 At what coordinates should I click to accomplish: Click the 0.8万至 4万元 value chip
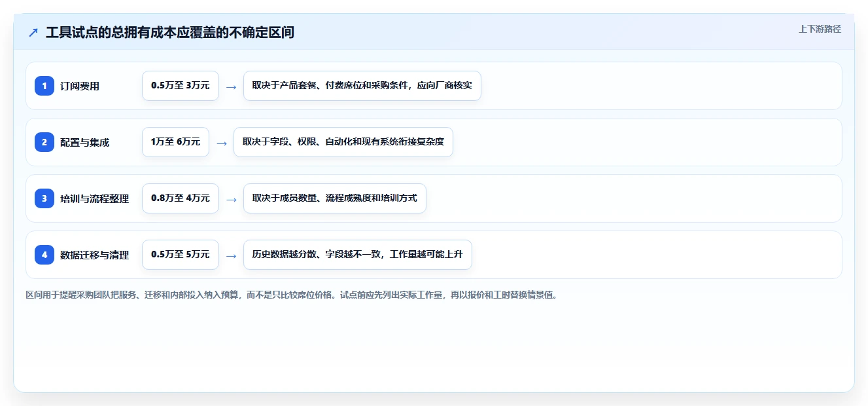click(x=181, y=198)
